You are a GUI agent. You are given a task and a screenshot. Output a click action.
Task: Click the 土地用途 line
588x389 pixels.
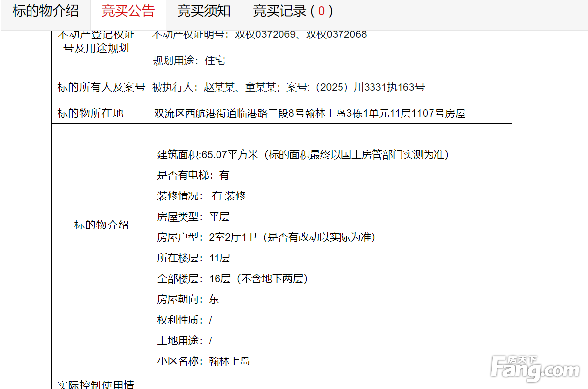click(x=185, y=341)
